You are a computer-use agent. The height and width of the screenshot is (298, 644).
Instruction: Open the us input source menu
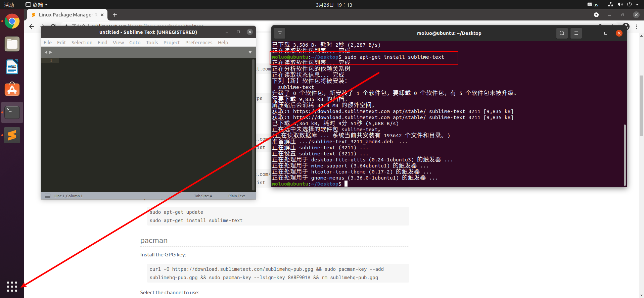tap(593, 5)
